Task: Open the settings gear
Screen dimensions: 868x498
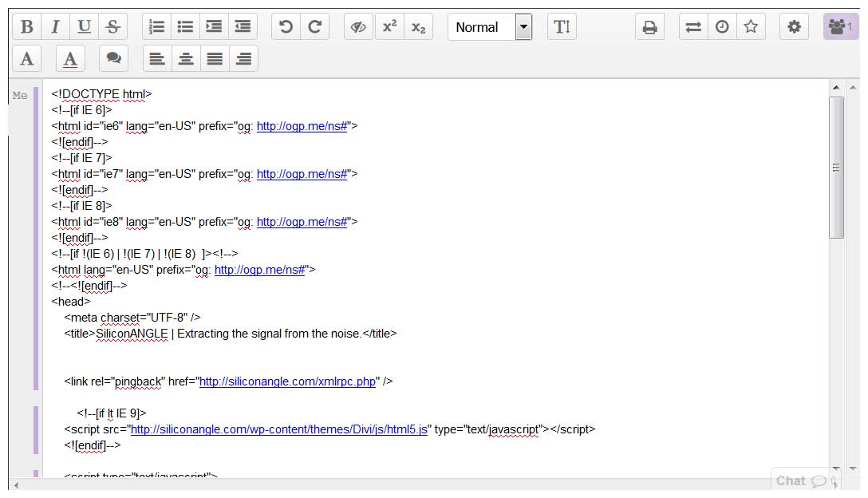Action: [x=795, y=26]
